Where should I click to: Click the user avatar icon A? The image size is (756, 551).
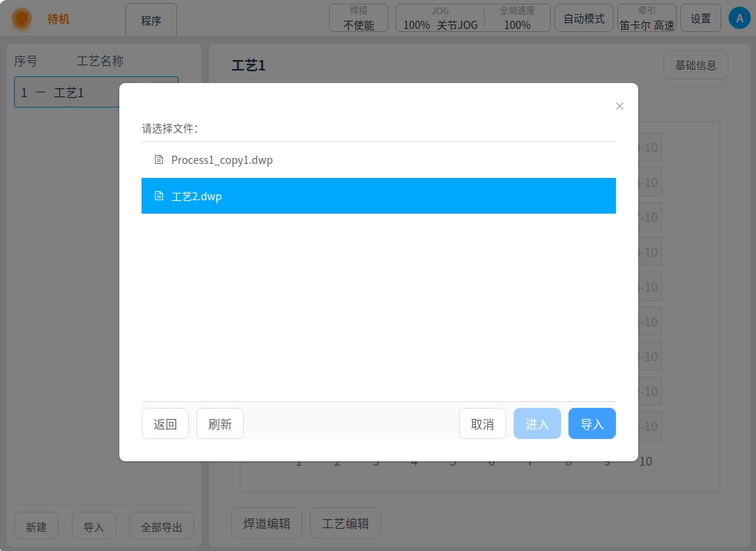coord(739,19)
